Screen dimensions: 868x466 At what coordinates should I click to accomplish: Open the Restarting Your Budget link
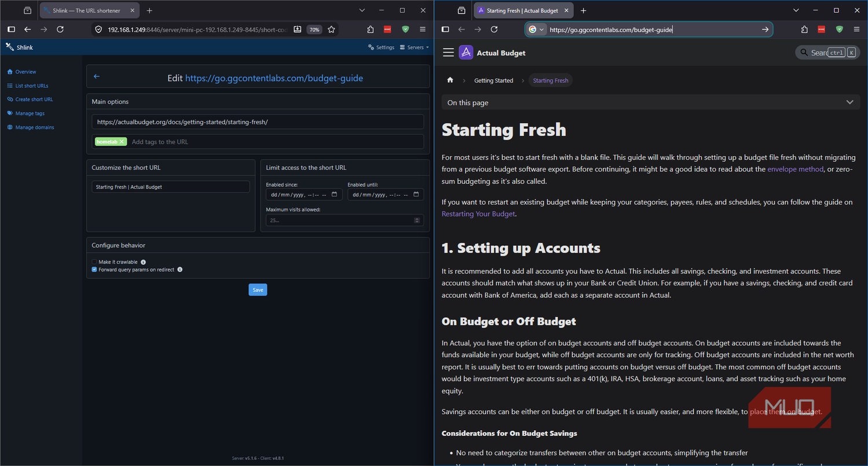click(x=478, y=214)
